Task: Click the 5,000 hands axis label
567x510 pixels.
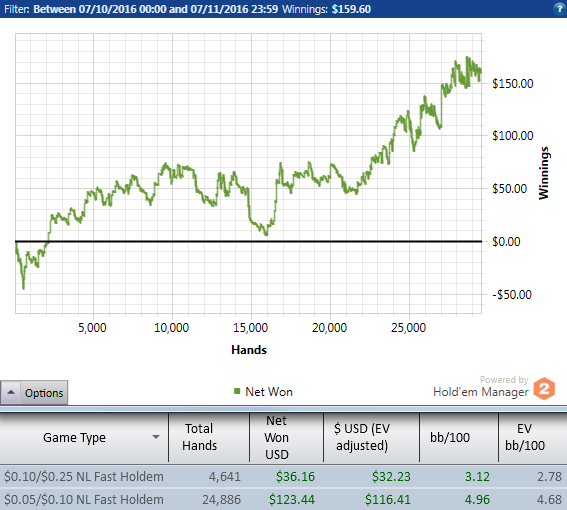Action: pos(92,328)
